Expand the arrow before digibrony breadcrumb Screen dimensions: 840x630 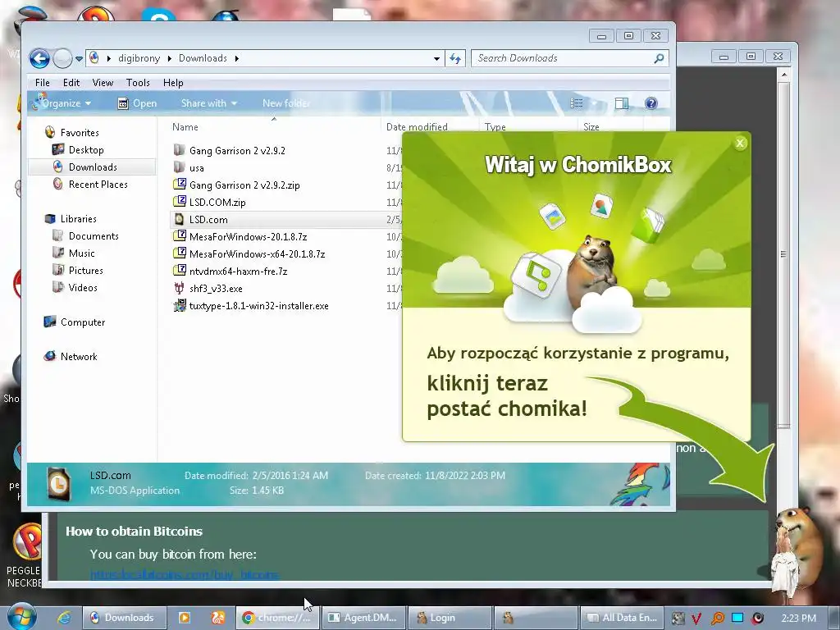pyautogui.click(x=109, y=58)
